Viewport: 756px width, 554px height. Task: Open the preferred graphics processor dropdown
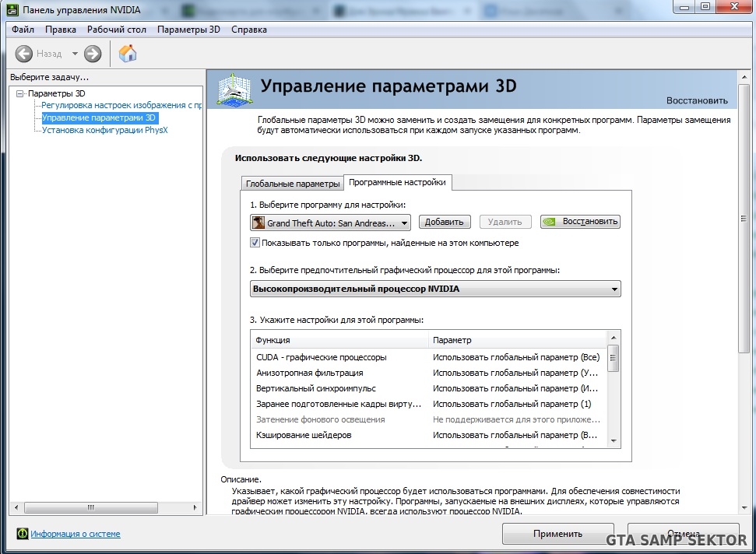pyautogui.click(x=435, y=289)
